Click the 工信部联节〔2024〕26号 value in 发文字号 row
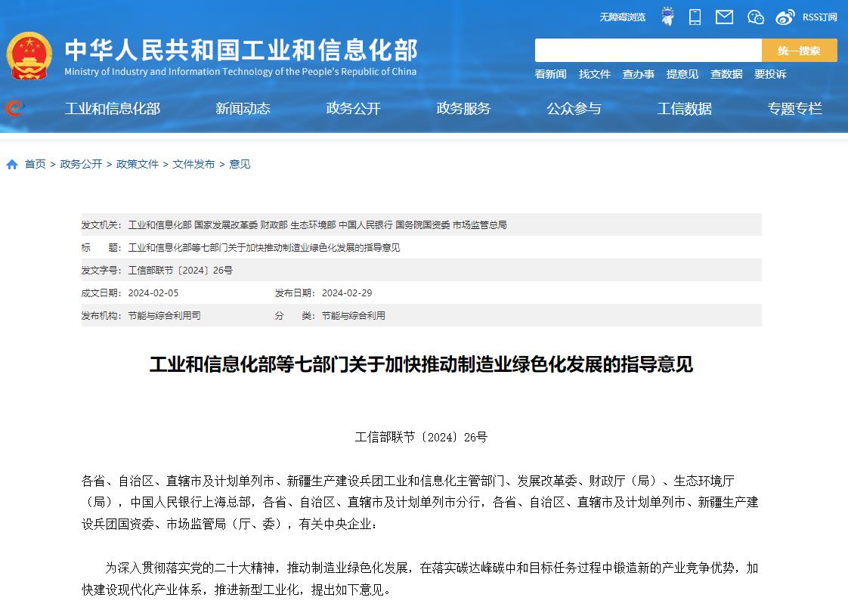The image size is (848, 616). tap(180, 271)
